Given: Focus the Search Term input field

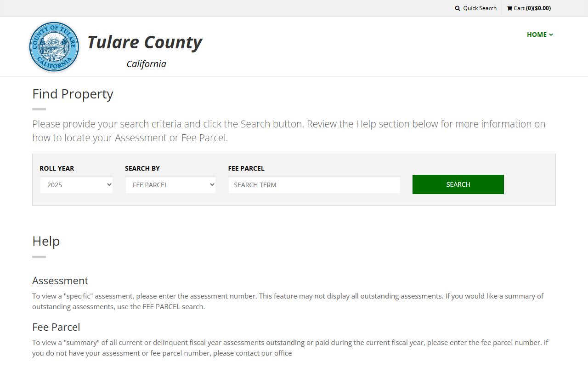Looking at the screenshot, I should (314, 184).
